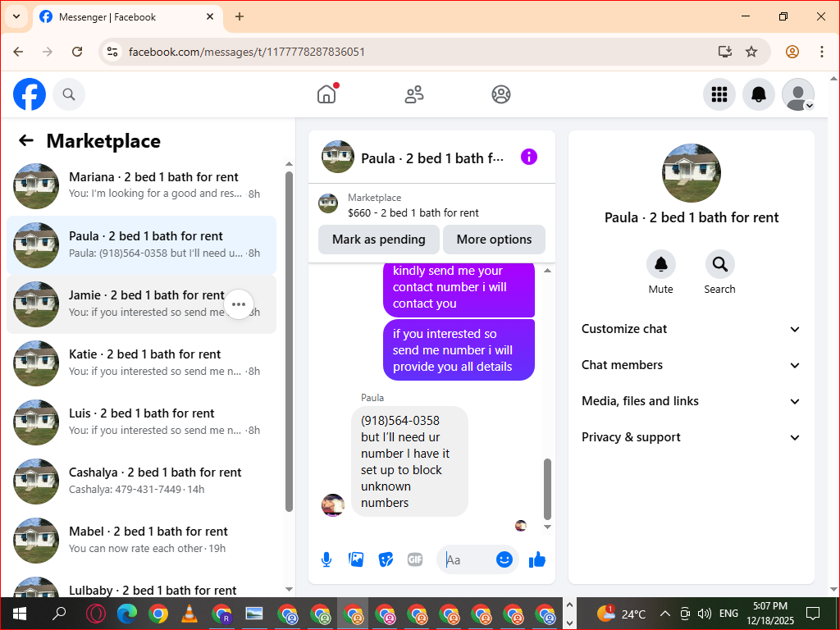Open account profile picture menu
The height and width of the screenshot is (630, 840).
click(797, 94)
